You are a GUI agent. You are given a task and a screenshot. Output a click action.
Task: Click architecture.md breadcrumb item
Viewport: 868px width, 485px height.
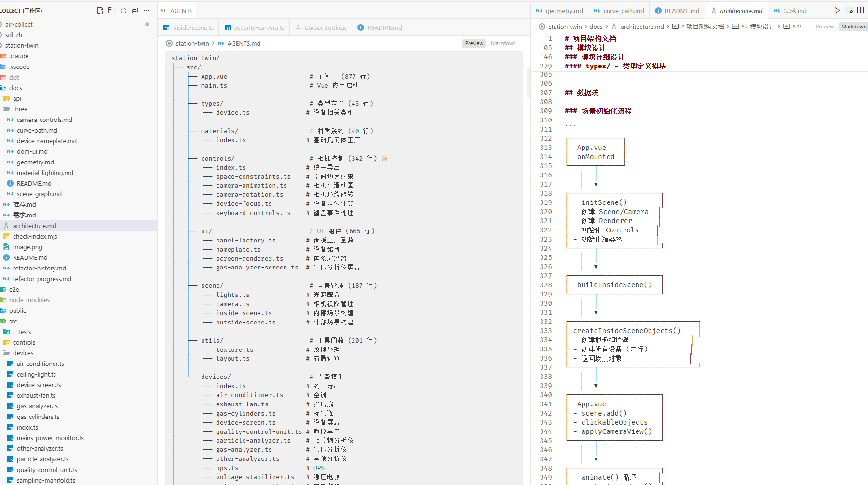(x=642, y=27)
